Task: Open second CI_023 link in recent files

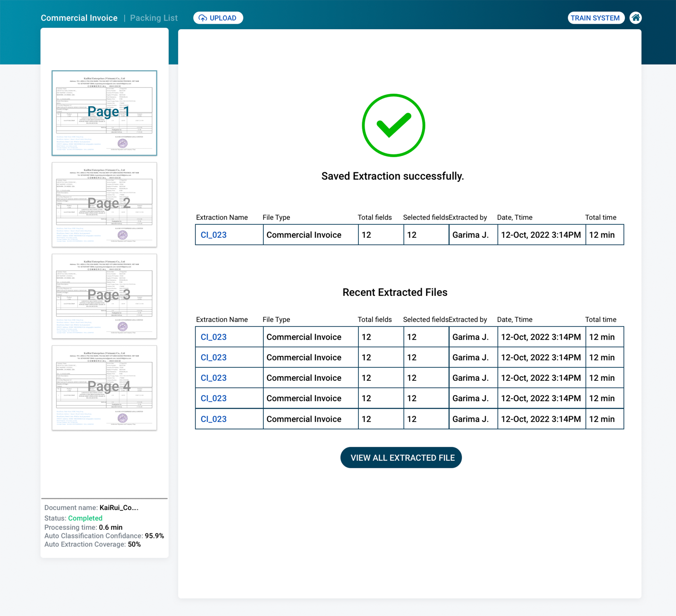Action: coord(213,357)
